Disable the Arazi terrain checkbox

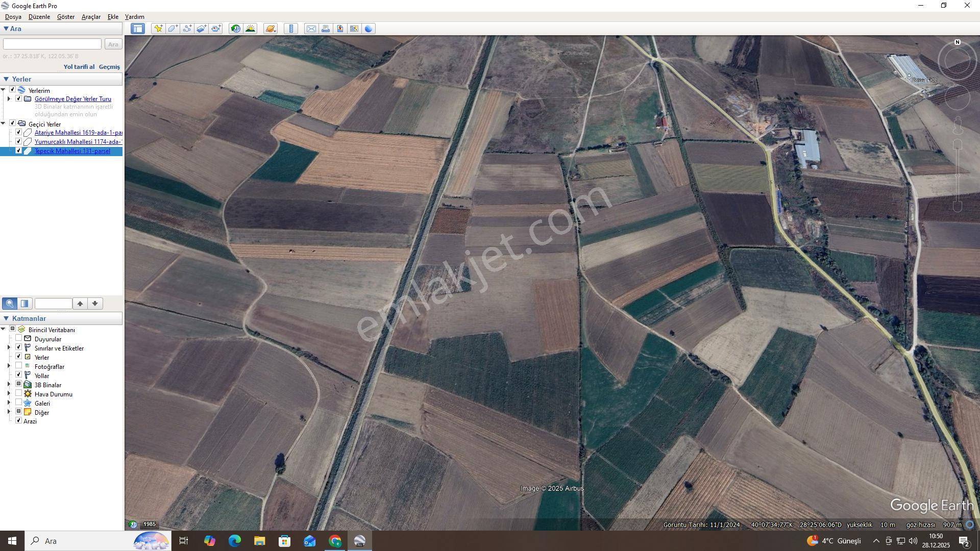19,420
